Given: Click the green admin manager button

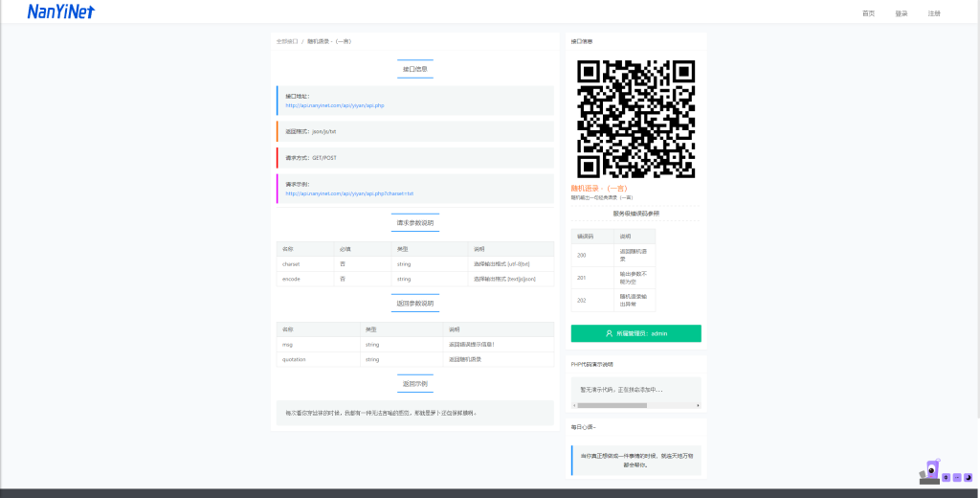Looking at the screenshot, I should (635, 333).
